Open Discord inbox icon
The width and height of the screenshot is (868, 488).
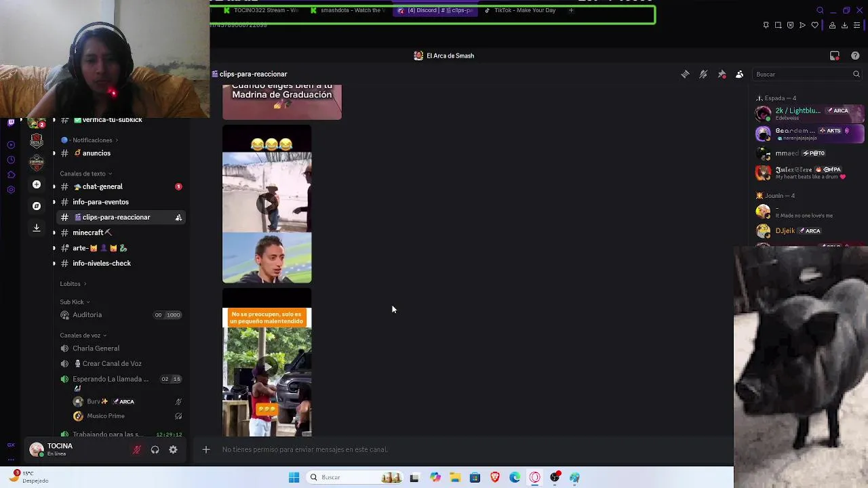[x=835, y=56]
